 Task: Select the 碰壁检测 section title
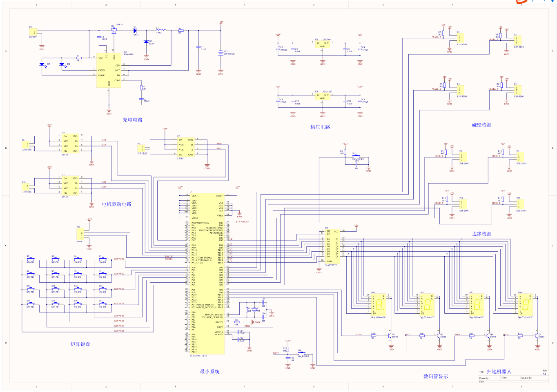[x=482, y=125]
